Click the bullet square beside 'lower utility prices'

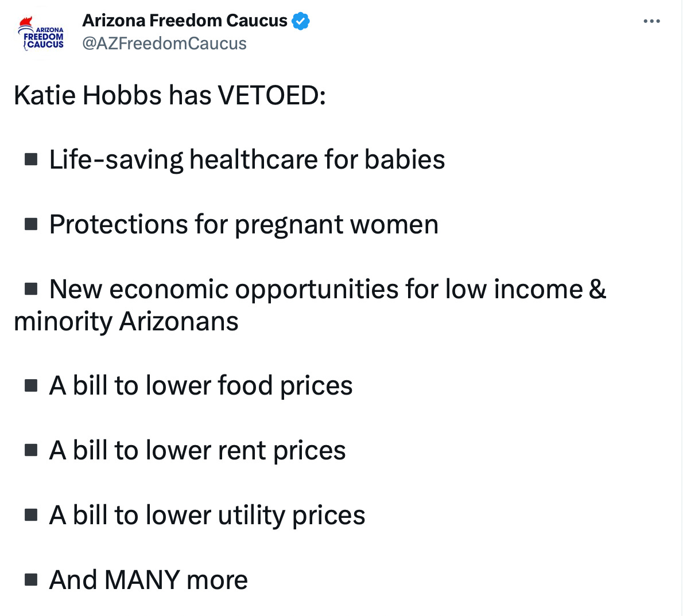(31, 514)
